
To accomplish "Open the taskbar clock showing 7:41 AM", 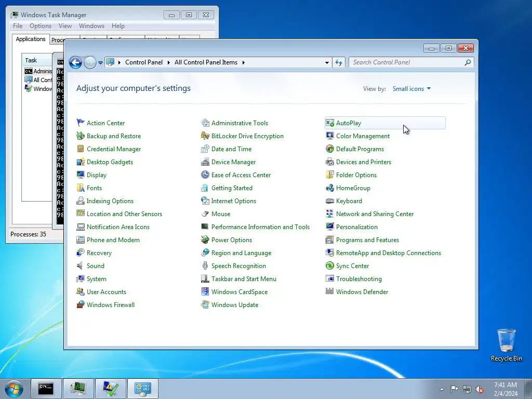I will (x=506, y=389).
